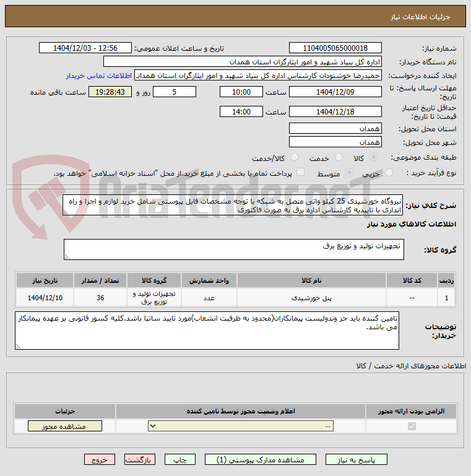The width and height of the screenshot is (471, 476).
Task: Click the کد کالا column header
Action: tap(412, 280)
